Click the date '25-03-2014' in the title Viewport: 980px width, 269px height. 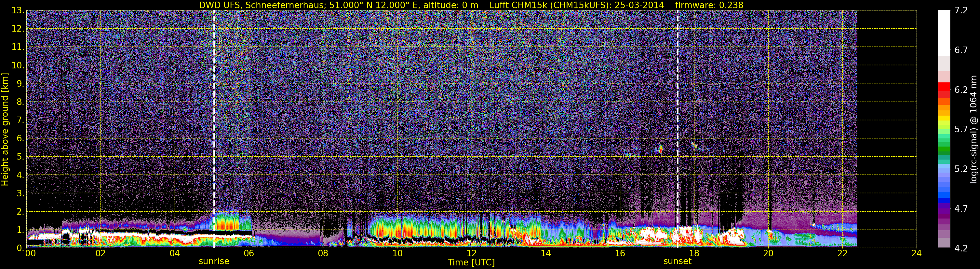pos(639,5)
